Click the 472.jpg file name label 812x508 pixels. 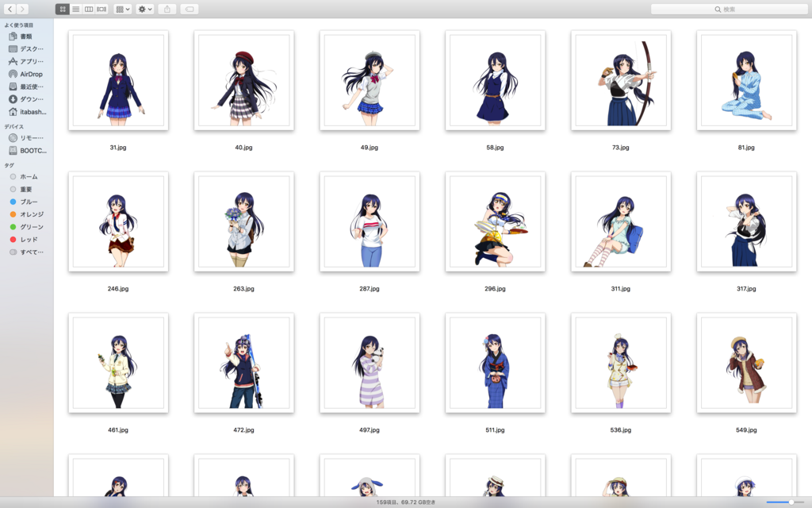click(x=244, y=430)
